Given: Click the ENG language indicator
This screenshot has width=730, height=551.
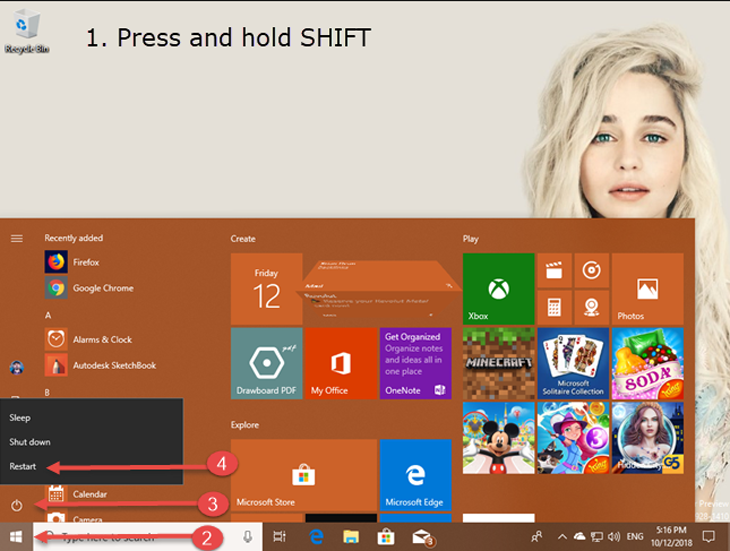Looking at the screenshot, I should point(635,537).
